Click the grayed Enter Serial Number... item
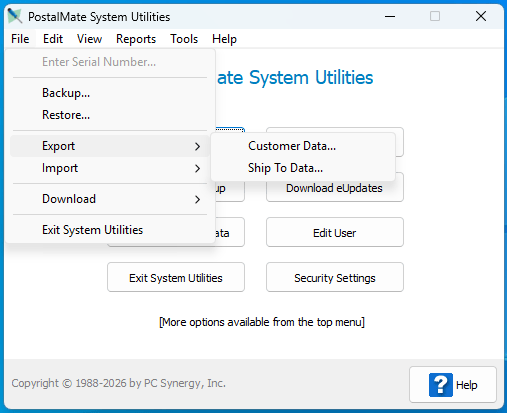Viewport: 507px width, 413px height. pos(110,62)
